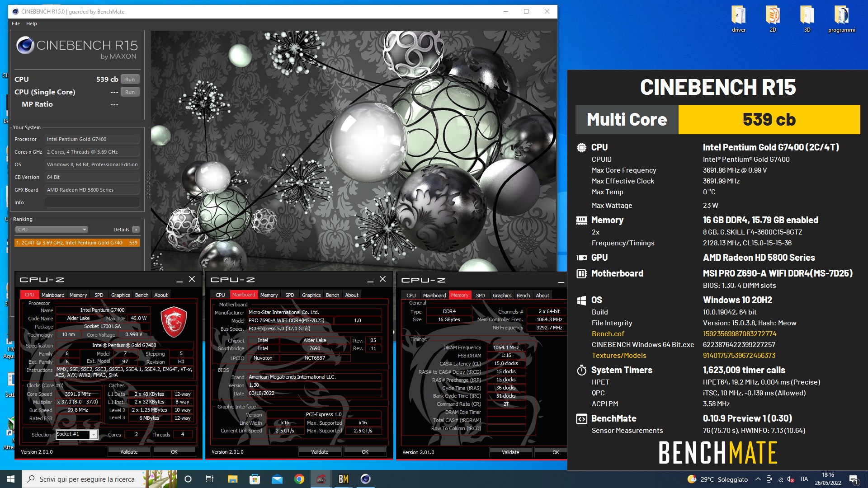Open the programmi folder on desktop

[x=841, y=19]
